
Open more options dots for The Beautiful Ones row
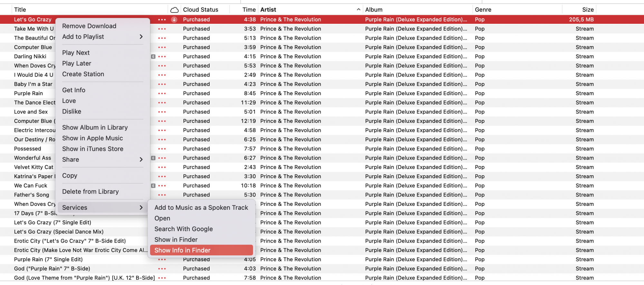[x=162, y=38]
